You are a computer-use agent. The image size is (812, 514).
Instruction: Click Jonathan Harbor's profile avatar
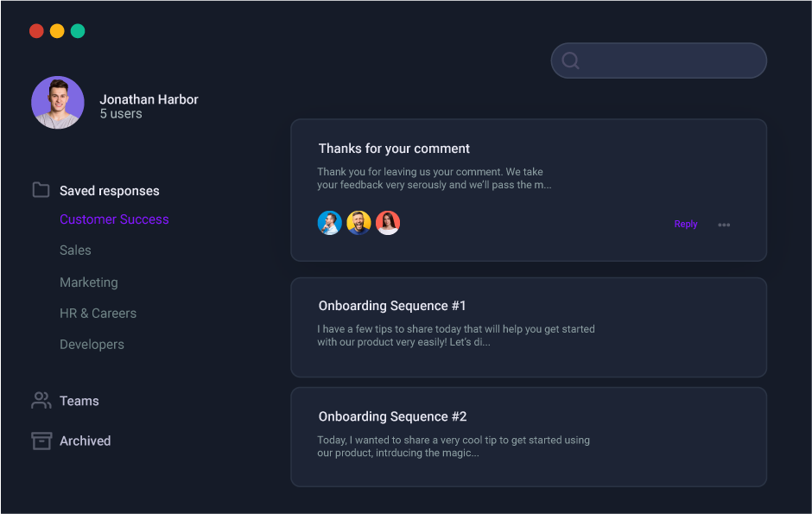(58, 103)
